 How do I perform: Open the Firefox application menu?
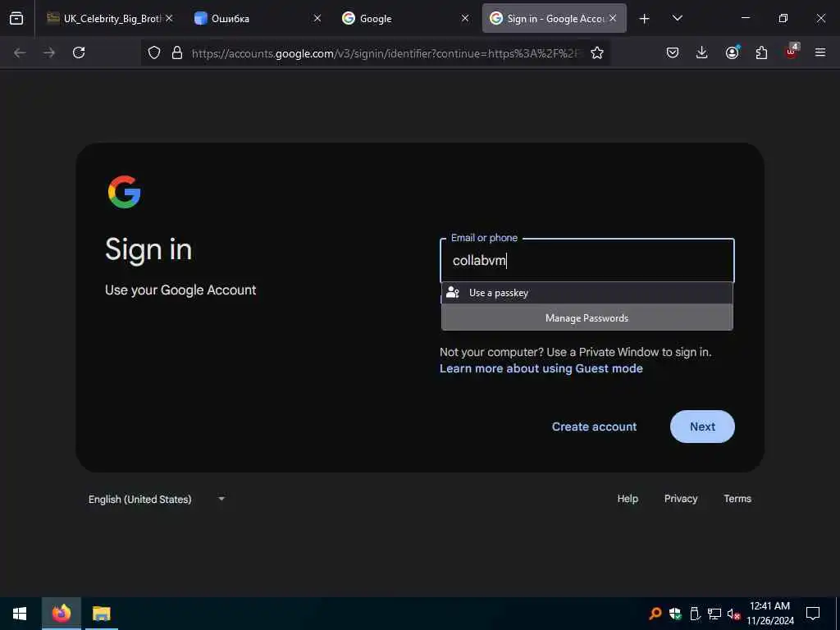820,52
